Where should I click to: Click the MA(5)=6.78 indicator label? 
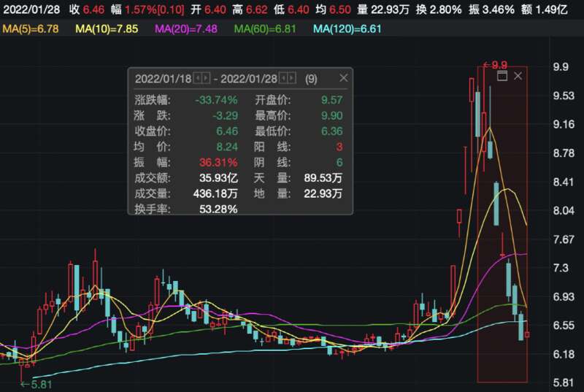[x=34, y=28]
